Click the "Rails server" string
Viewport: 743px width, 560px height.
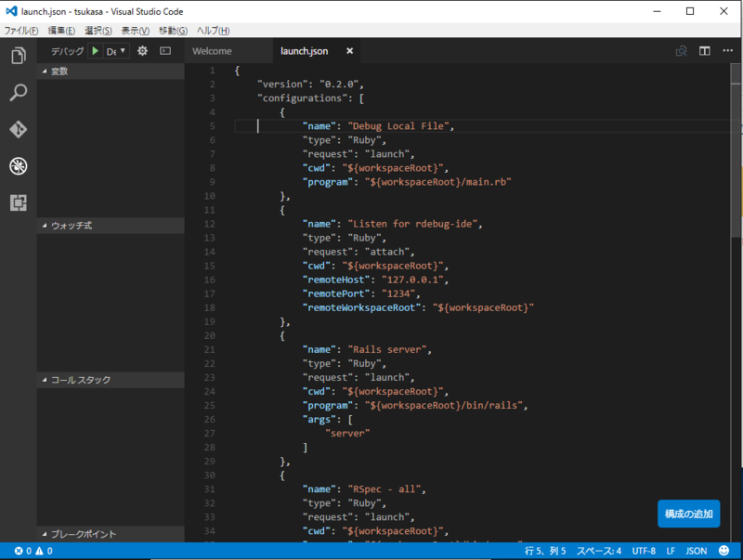tap(387, 349)
